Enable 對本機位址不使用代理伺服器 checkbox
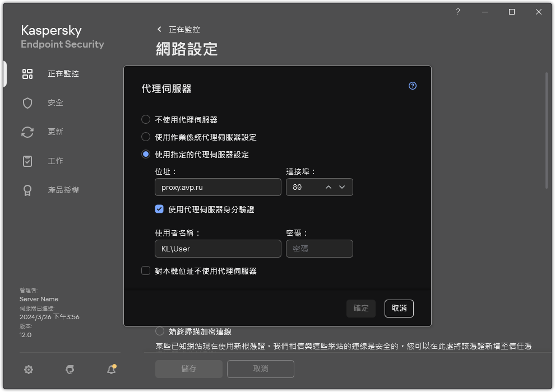The height and width of the screenshot is (392, 555). pos(145,270)
